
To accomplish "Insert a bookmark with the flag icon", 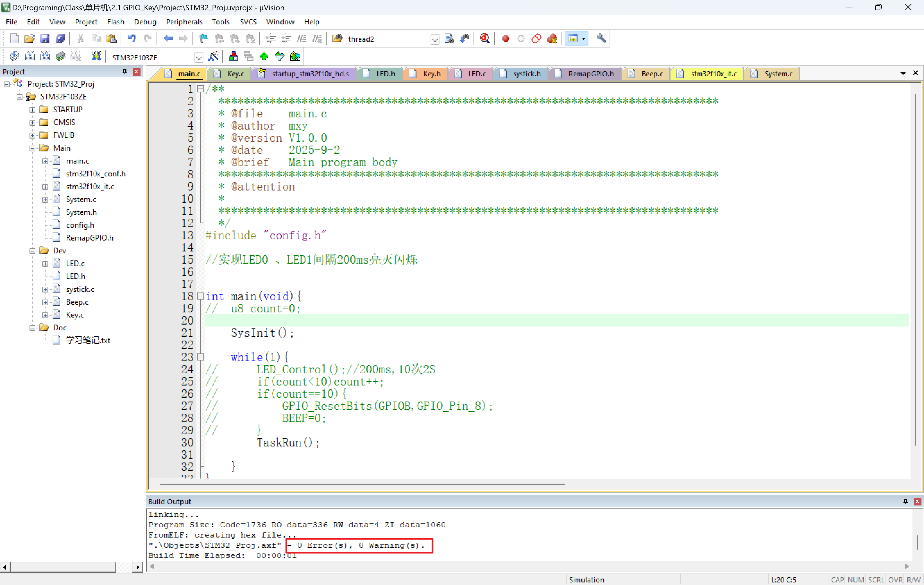I will click(x=203, y=38).
